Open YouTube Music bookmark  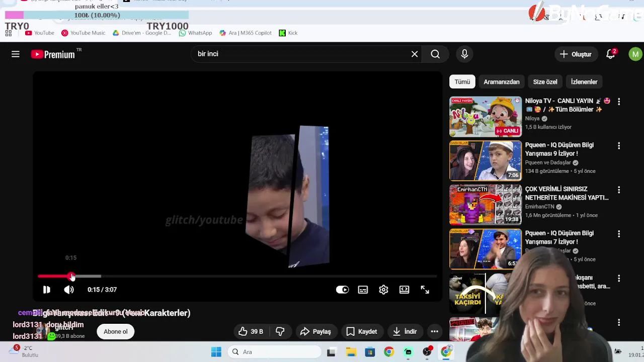[x=84, y=33]
